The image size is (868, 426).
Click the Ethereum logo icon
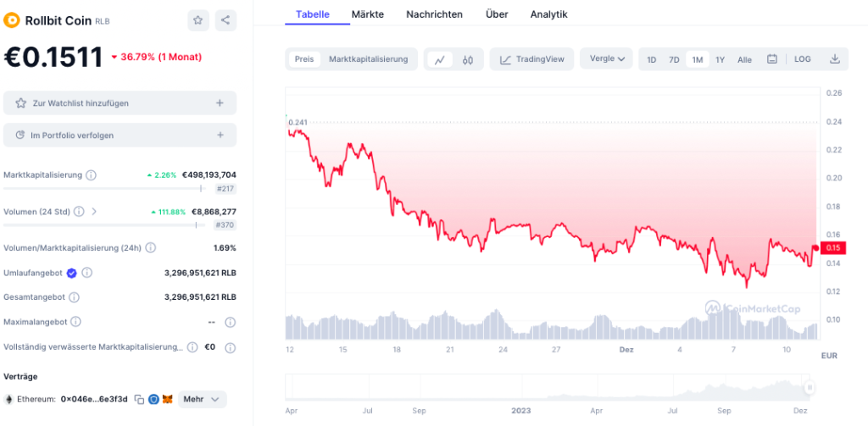coord(8,399)
